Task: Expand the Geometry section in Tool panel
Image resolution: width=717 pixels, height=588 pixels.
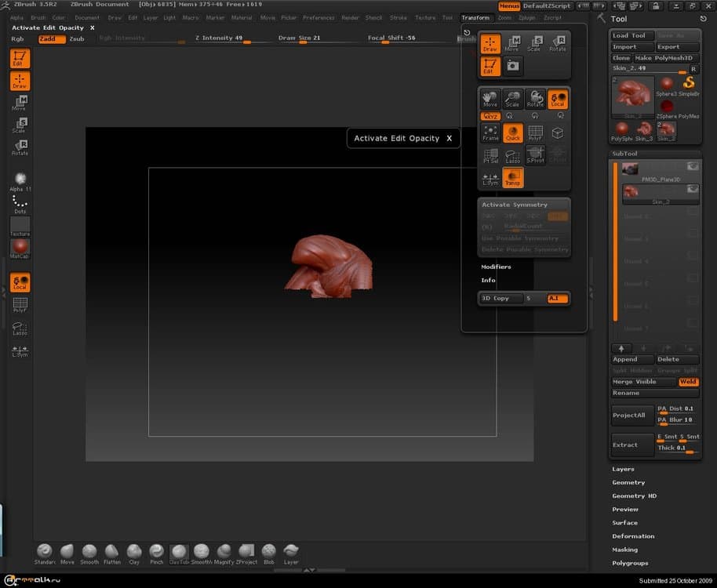Action: pos(628,483)
